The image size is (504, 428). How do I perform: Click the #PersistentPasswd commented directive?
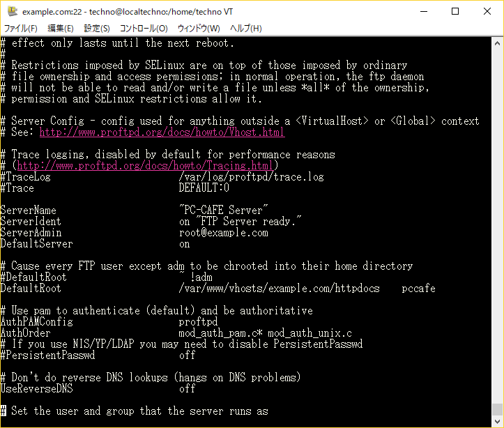coord(47,355)
